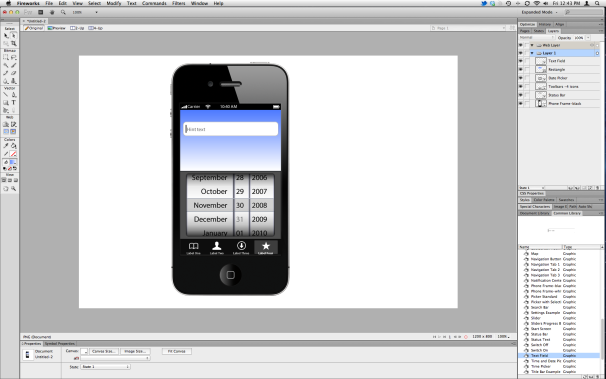Toggle visibility of Layer 1
The height and width of the screenshot is (379, 606).
pos(521,53)
